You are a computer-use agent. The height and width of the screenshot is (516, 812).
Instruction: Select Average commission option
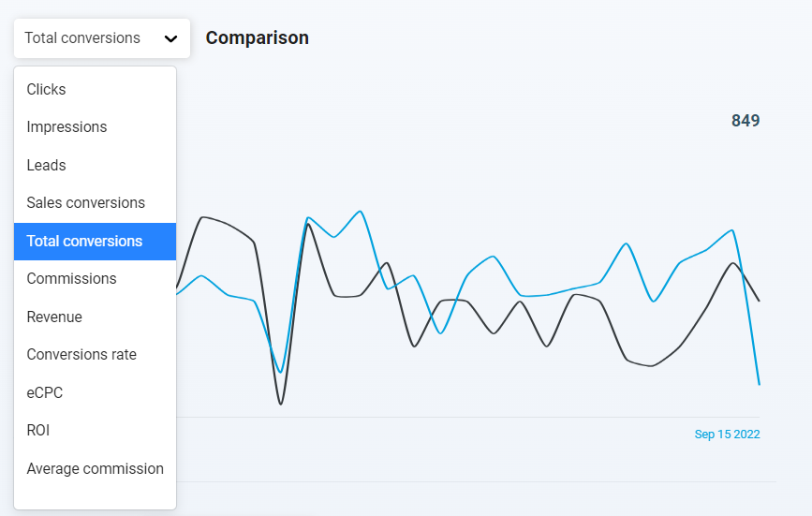[95, 469]
